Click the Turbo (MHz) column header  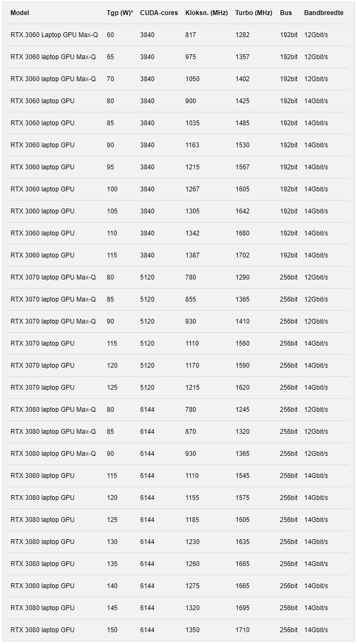(254, 13)
